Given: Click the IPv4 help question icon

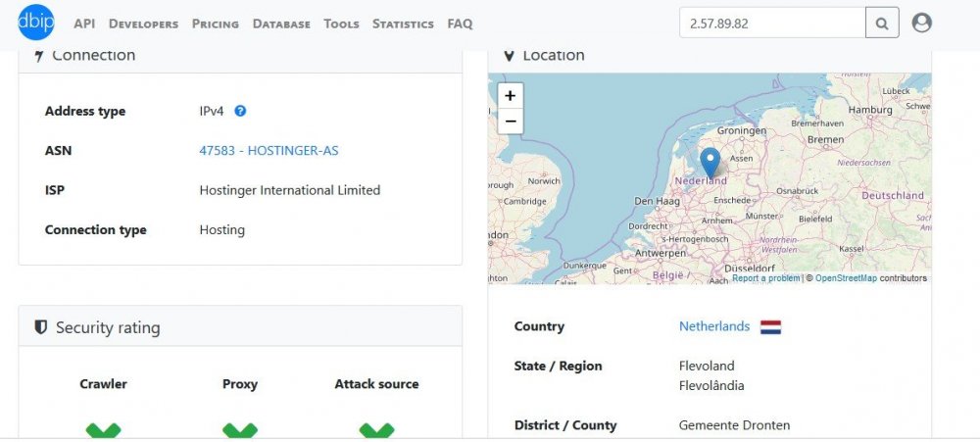Looking at the screenshot, I should pos(240,111).
